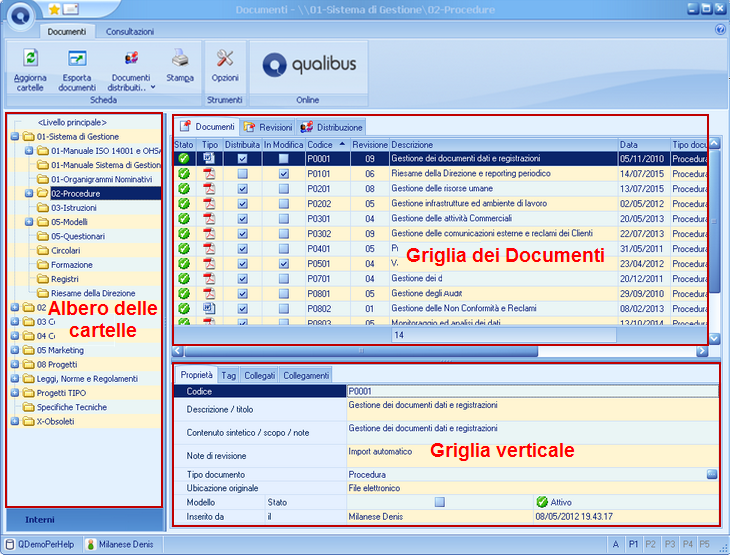Switch to the Consultazioni ribbon tab

(129, 32)
